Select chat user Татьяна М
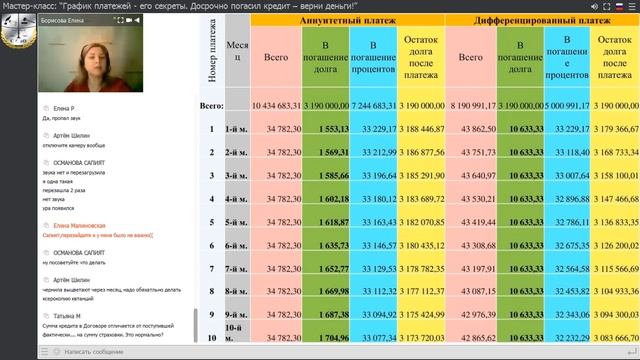Screen dimensions: 640x360 67,316
